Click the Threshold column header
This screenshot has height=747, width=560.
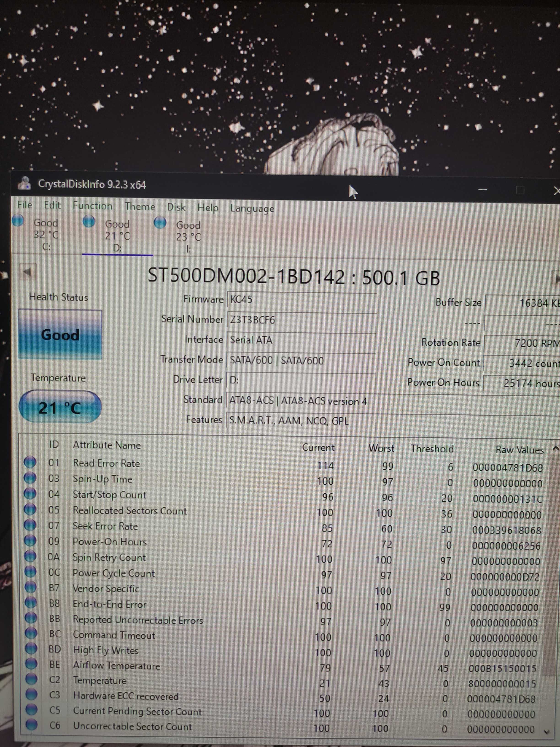[x=432, y=449]
